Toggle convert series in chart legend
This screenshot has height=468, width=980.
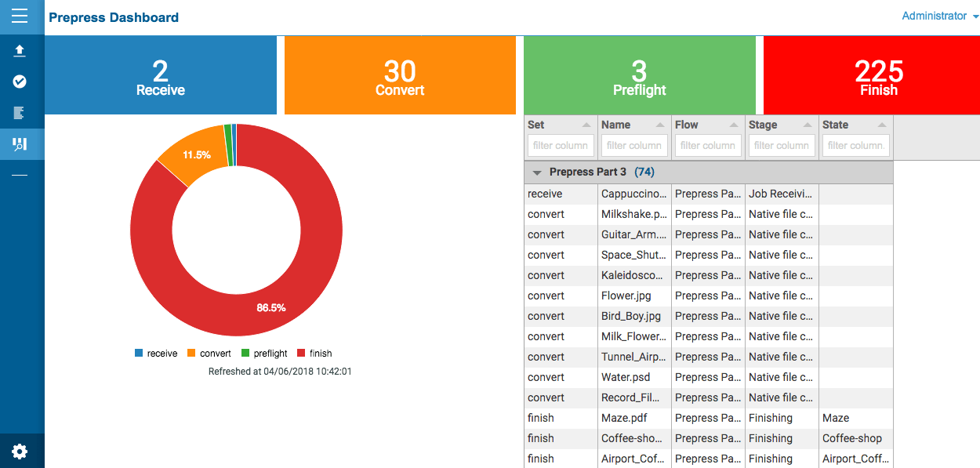coord(209,354)
